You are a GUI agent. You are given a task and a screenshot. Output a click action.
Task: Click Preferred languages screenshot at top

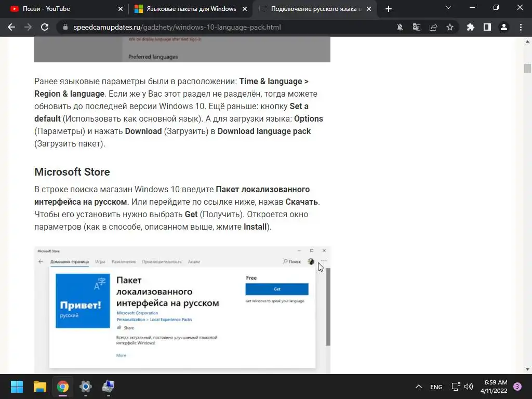coord(182,49)
